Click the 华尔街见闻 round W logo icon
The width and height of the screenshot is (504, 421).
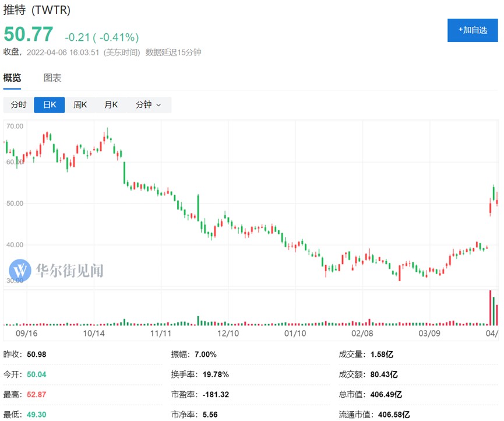coord(21,271)
